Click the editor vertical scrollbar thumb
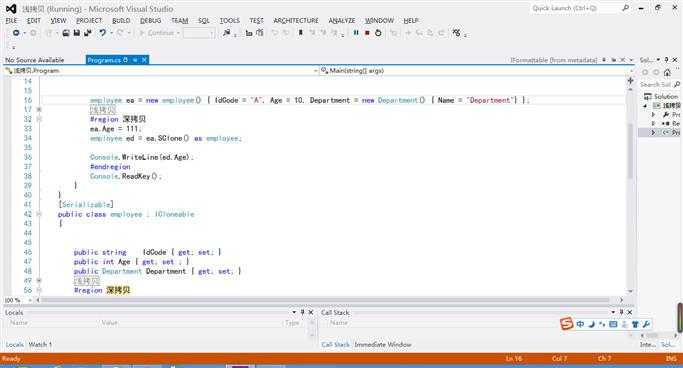 click(x=630, y=151)
